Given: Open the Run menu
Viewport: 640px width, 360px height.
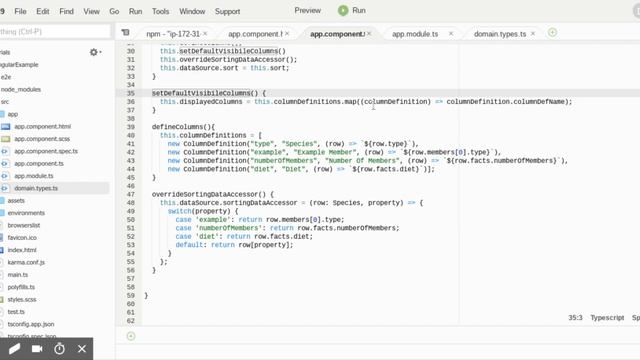Looking at the screenshot, I should pos(136,11).
